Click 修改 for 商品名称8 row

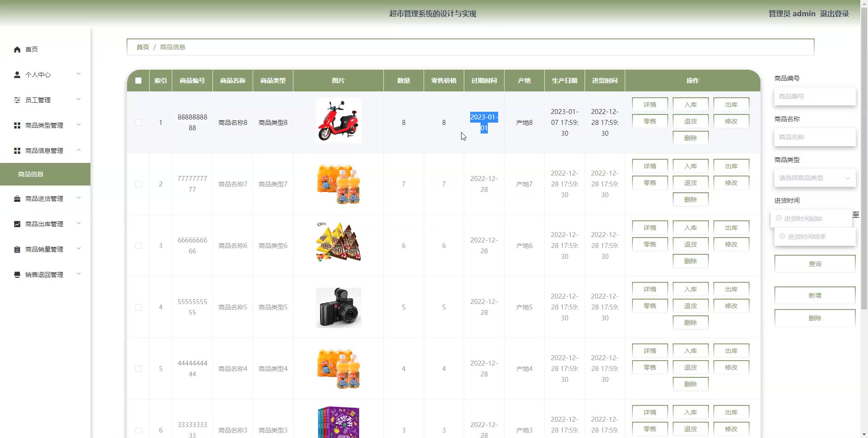(731, 121)
